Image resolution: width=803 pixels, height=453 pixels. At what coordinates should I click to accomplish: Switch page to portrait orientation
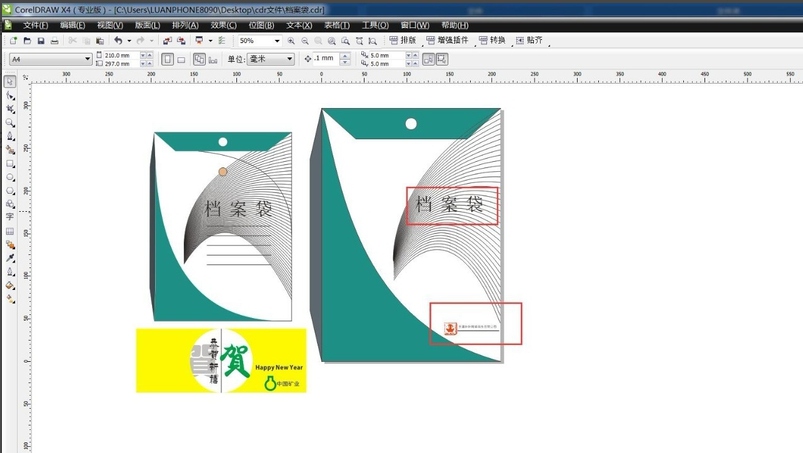click(167, 60)
